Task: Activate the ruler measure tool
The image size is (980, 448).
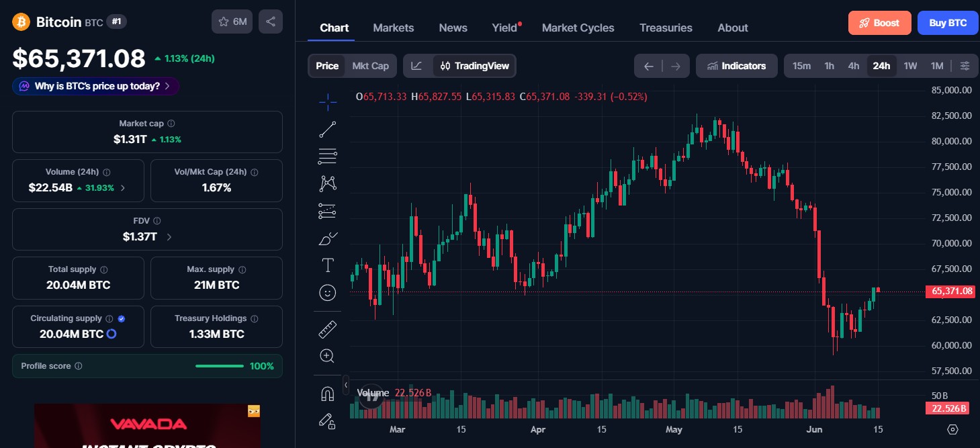Action: click(x=328, y=329)
